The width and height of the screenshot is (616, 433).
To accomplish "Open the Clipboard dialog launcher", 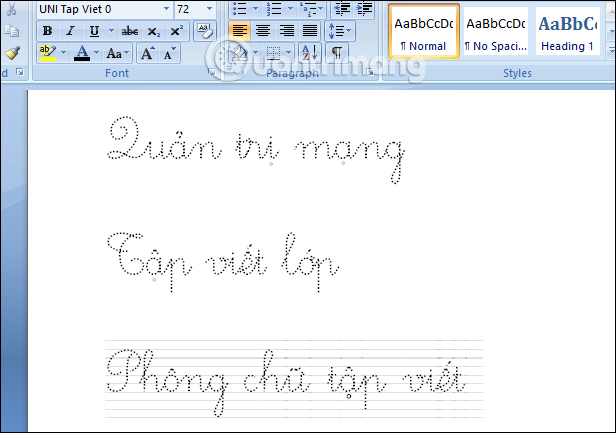I will click(20, 72).
